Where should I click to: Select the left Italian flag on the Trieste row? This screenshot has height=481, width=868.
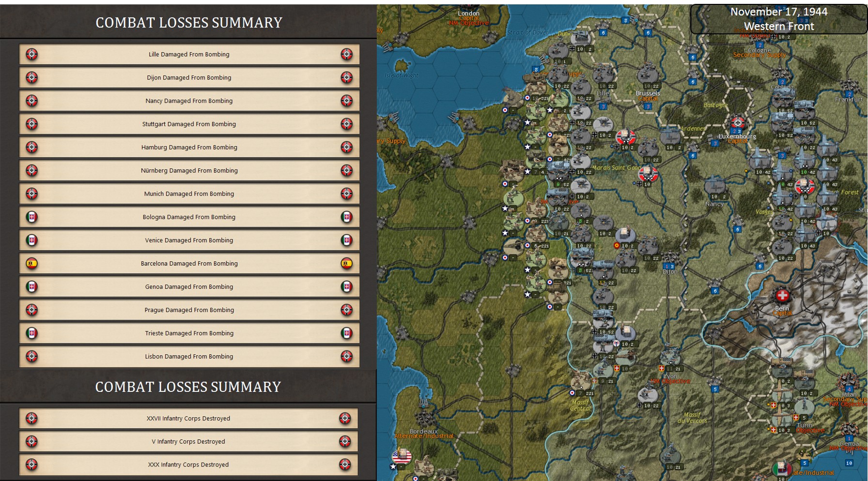31,333
